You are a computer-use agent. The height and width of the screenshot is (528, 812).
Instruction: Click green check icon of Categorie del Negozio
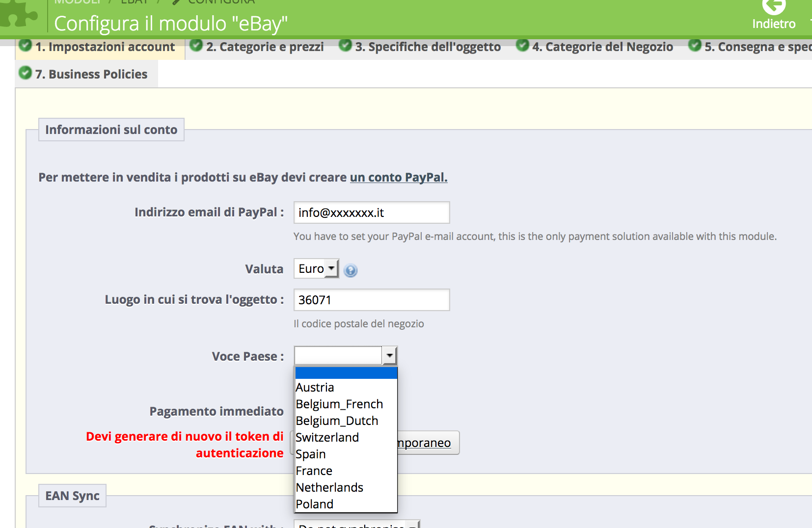point(523,45)
